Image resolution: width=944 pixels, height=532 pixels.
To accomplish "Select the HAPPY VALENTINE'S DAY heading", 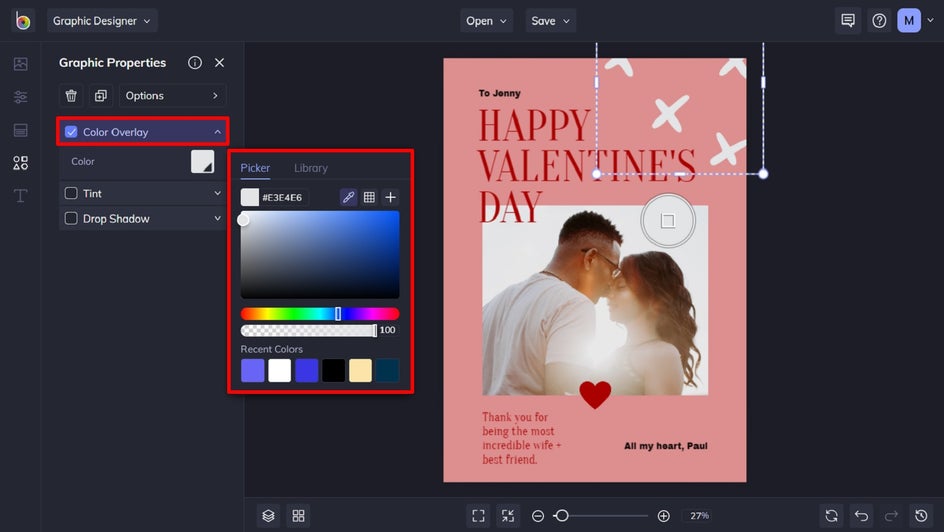I will (x=587, y=165).
